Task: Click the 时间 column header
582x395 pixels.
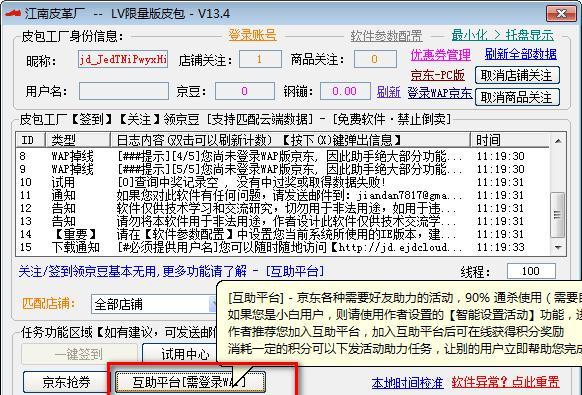Action: [x=510, y=140]
